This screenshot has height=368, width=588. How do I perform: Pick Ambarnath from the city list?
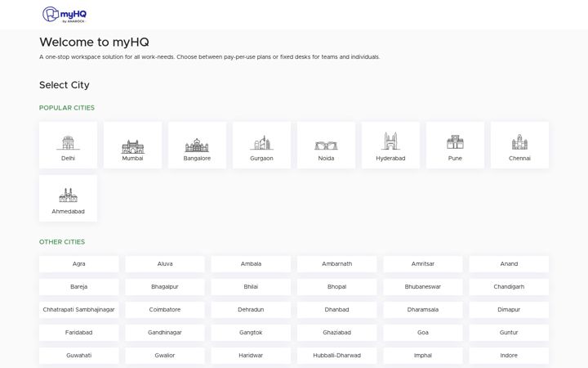[336, 264]
